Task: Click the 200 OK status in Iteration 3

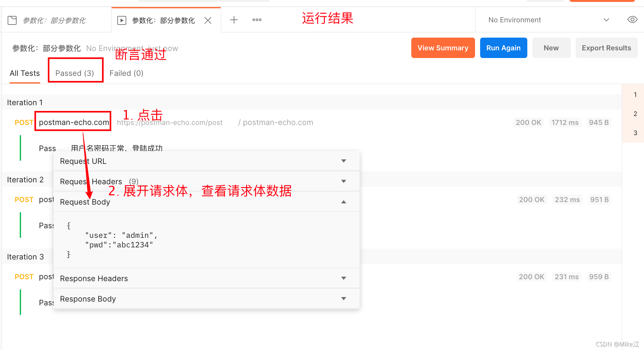Action: click(x=531, y=277)
